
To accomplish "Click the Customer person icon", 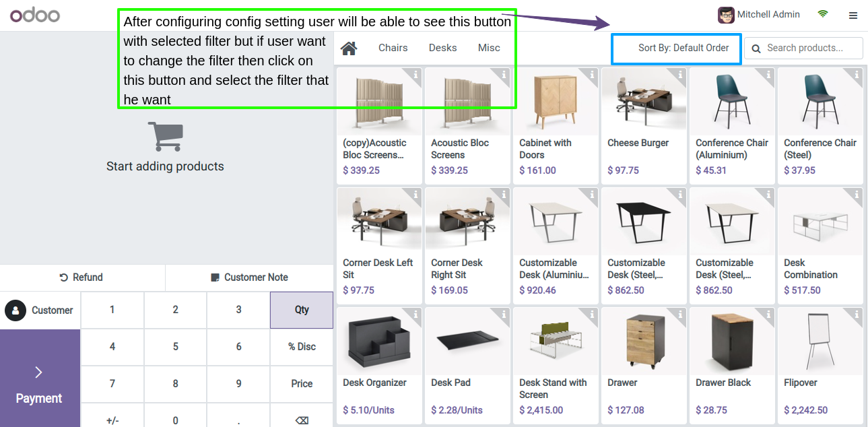I will tap(15, 310).
